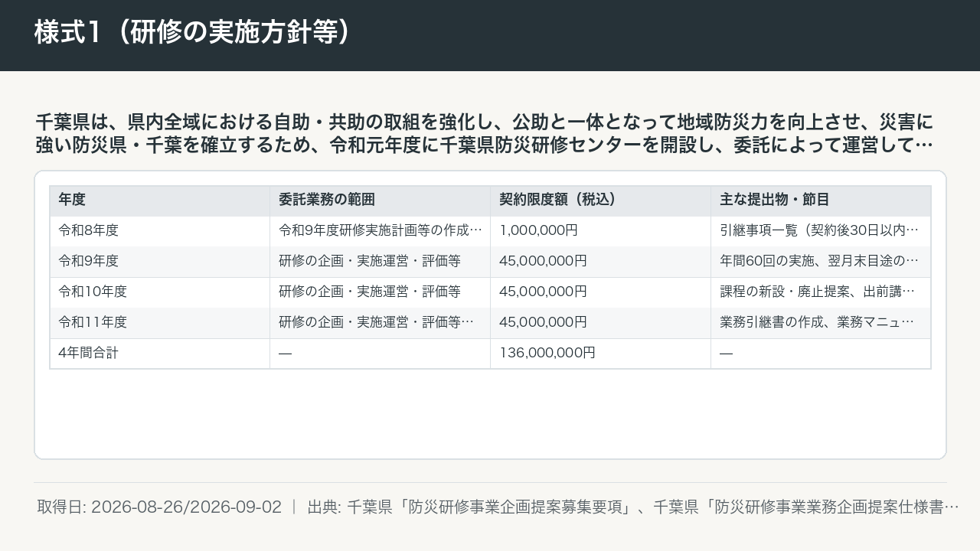Click the 委託業務の範囲 column header

380,201
